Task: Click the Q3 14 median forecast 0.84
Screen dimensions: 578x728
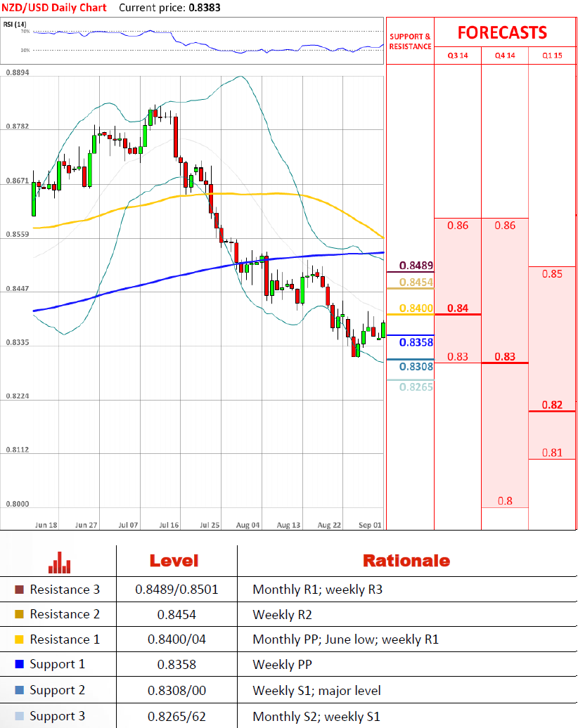Action: (x=458, y=308)
